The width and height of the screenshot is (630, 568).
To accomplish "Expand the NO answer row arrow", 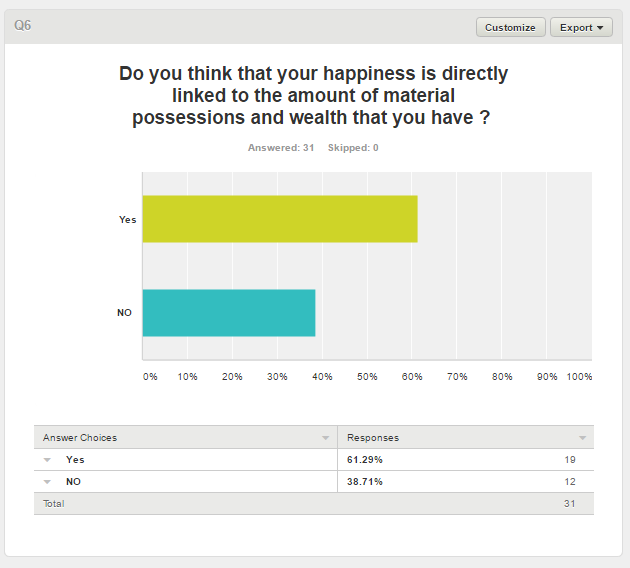I will point(47,482).
